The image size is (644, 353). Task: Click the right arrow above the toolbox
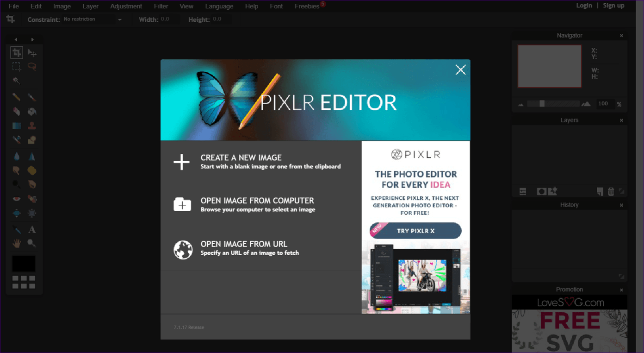click(x=32, y=40)
